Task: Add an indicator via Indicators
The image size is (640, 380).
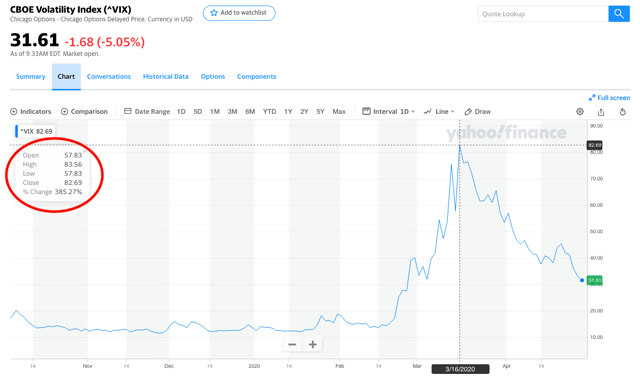Action: point(31,111)
